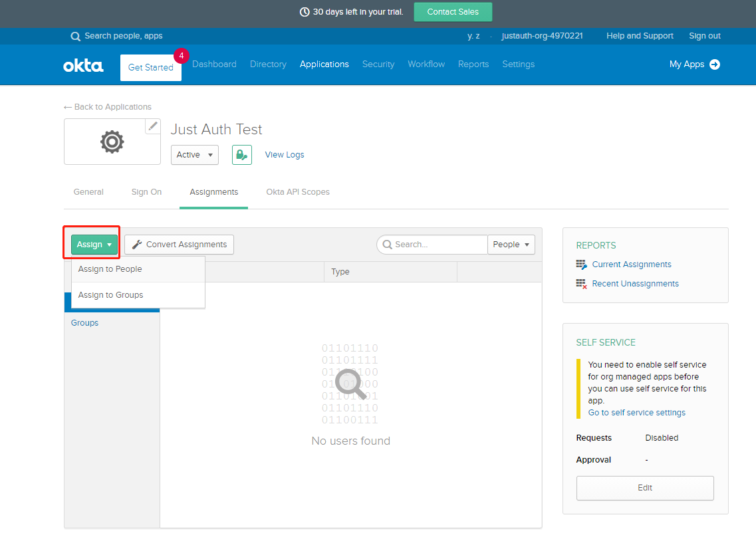Focus the assignments Search field
This screenshot has width=756, height=543.
click(432, 245)
